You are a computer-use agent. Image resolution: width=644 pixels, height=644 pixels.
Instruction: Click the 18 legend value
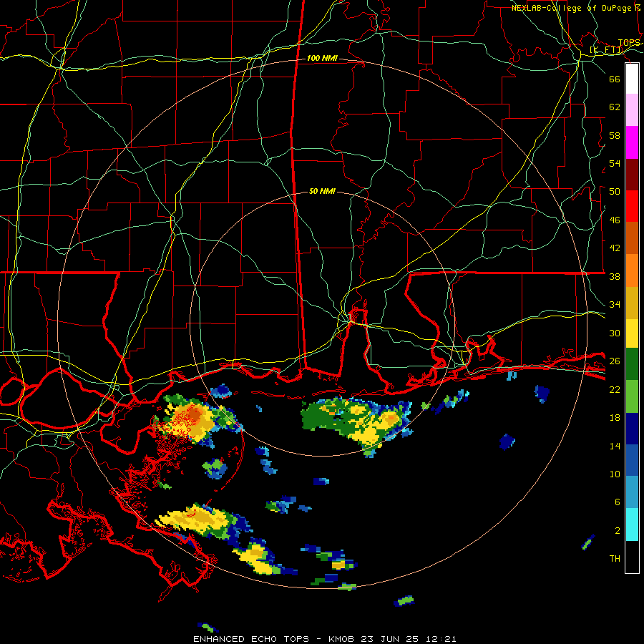(x=615, y=418)
